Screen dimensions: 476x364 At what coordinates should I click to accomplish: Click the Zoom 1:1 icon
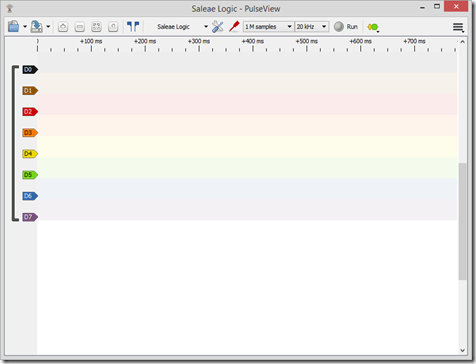(113, 27)
